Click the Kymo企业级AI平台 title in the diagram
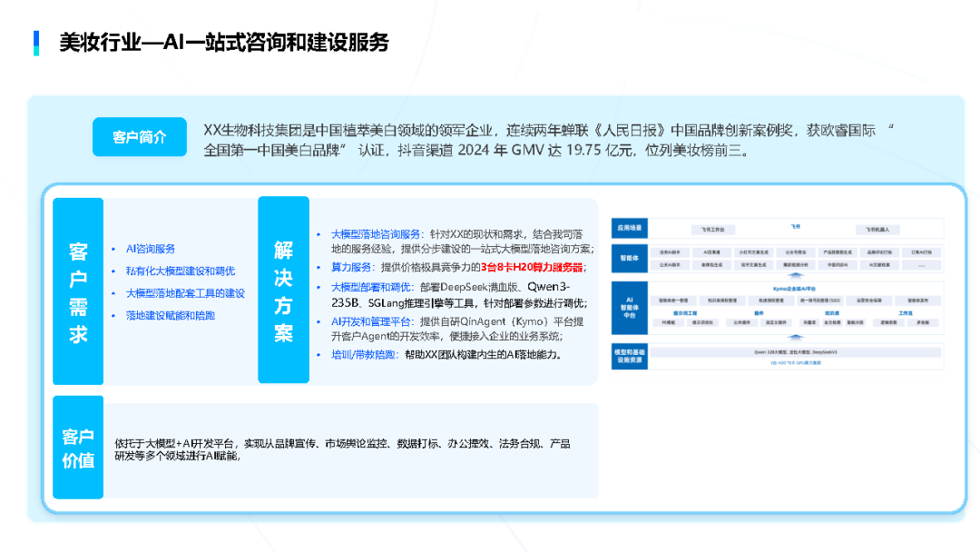 794,289
